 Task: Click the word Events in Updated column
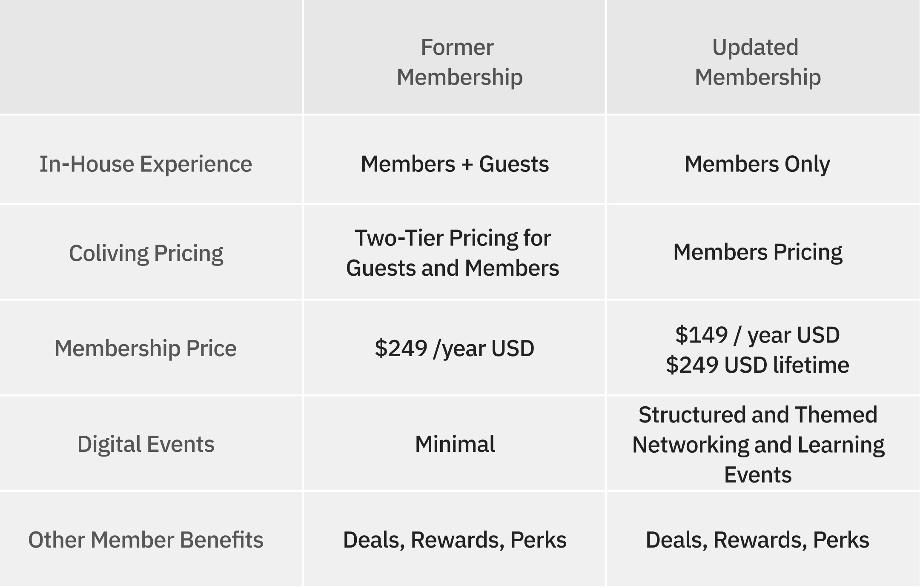[x=758, y=474]
